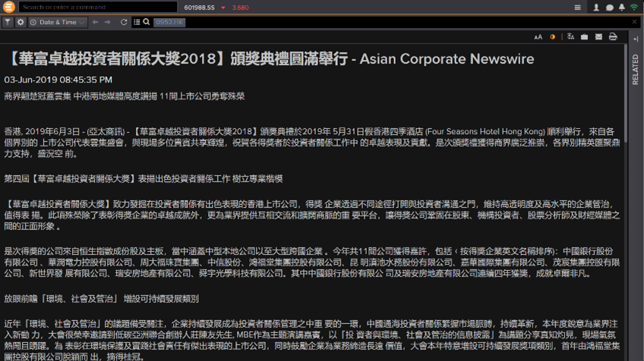Screen dimensions: 644x361
Task: Click the subheading mentioning 11間上市公司
Action: (125, 96)
